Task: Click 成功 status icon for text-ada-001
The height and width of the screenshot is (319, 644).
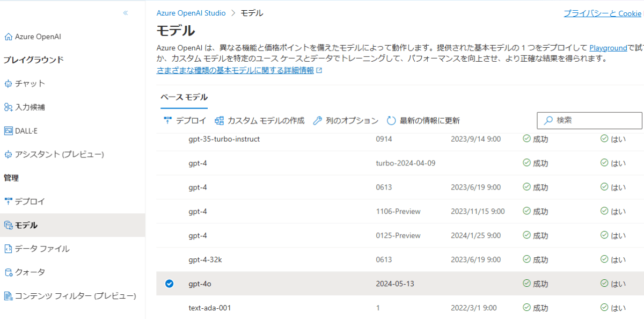Action: pos(526,307)
